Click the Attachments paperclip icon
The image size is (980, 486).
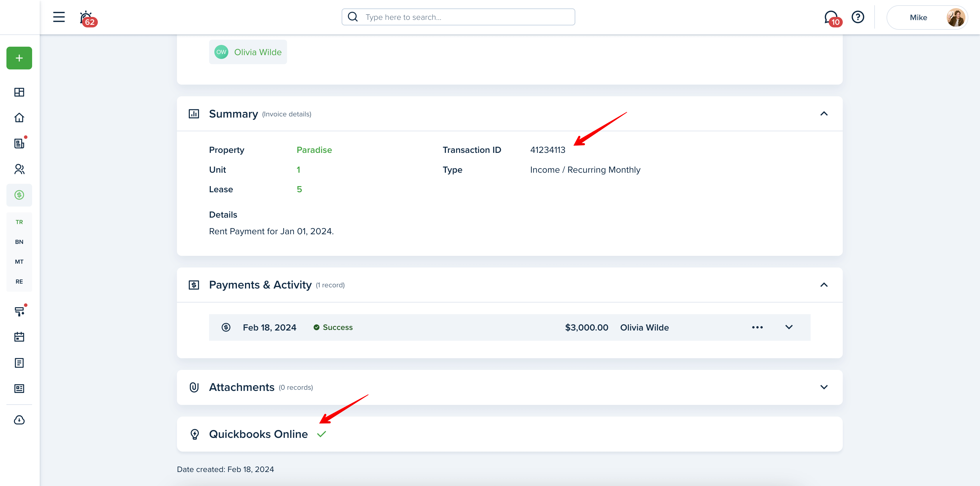[194, 387]
